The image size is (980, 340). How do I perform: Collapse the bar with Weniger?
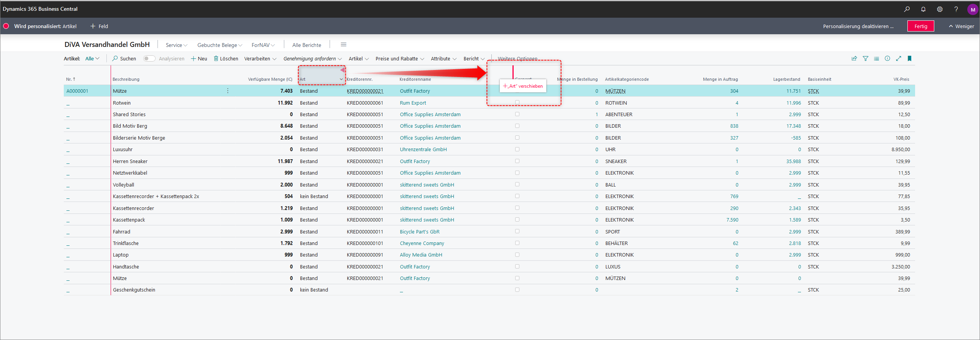(x=961, y=26)
